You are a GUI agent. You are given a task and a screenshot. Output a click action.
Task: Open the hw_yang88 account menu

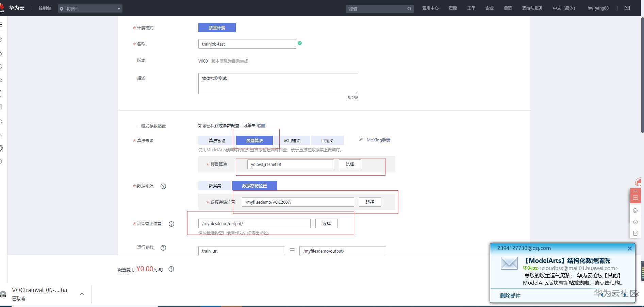[x=598, y=8]
